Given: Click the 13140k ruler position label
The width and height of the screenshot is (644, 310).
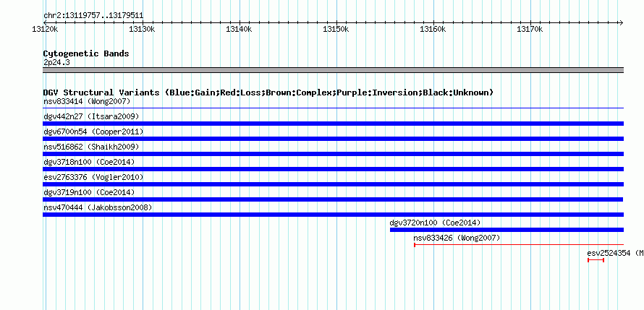Looking at the screenshot, I should pos(239,29).
